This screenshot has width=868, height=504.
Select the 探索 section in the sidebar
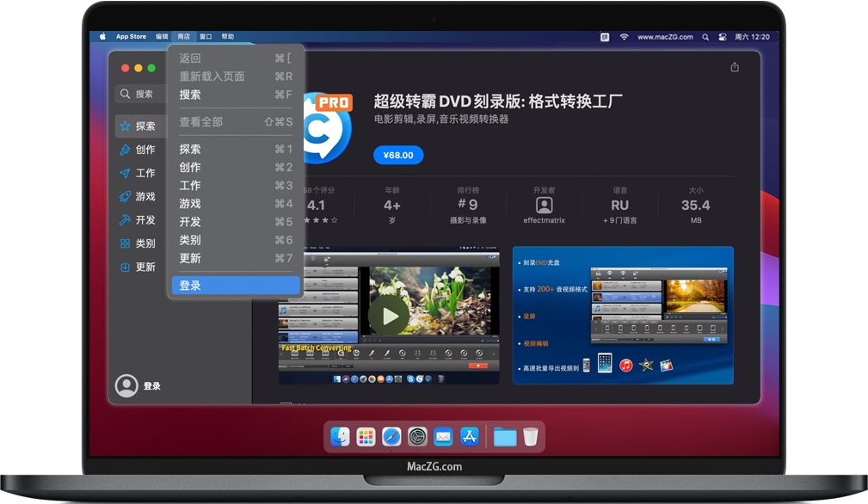(x=143, y=126)
